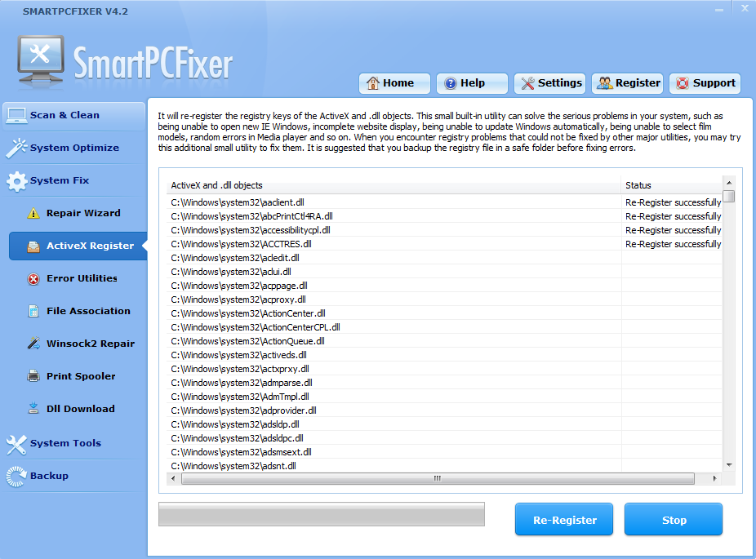Open the Register page
The image size is (756, 559).
[627, 83]
